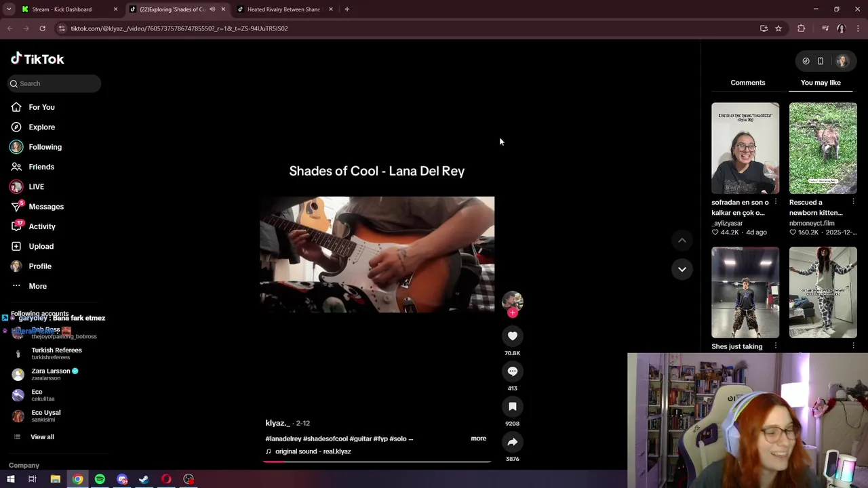
Task: Open the For You feed
Action: coord(41,107)
